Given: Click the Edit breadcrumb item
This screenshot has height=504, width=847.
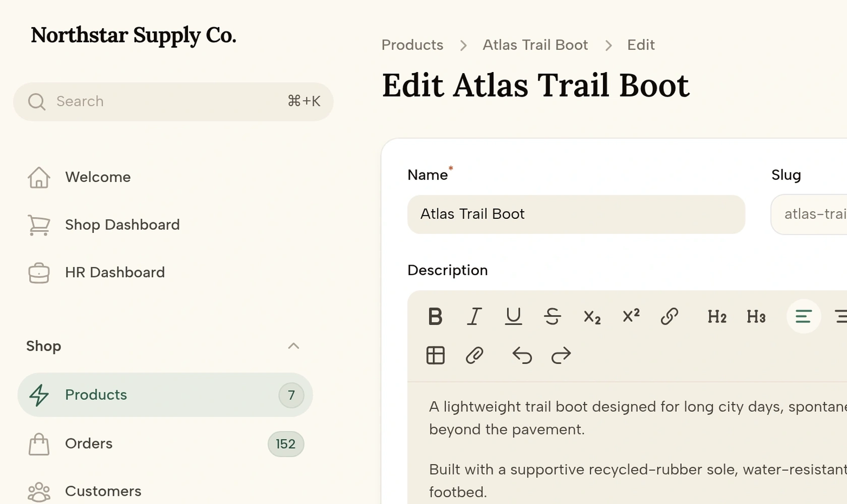Looking at the screenshot, I should pyautogui.click(x=641, y=45).
